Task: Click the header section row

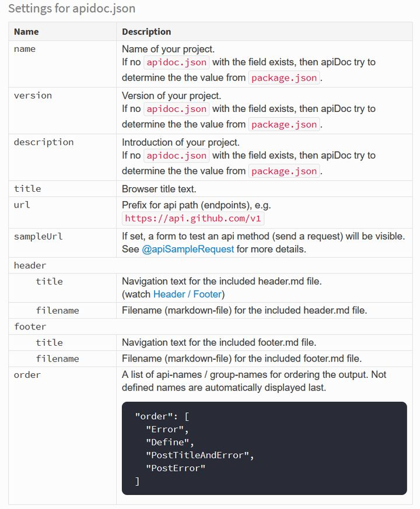Action: (211, 265)
